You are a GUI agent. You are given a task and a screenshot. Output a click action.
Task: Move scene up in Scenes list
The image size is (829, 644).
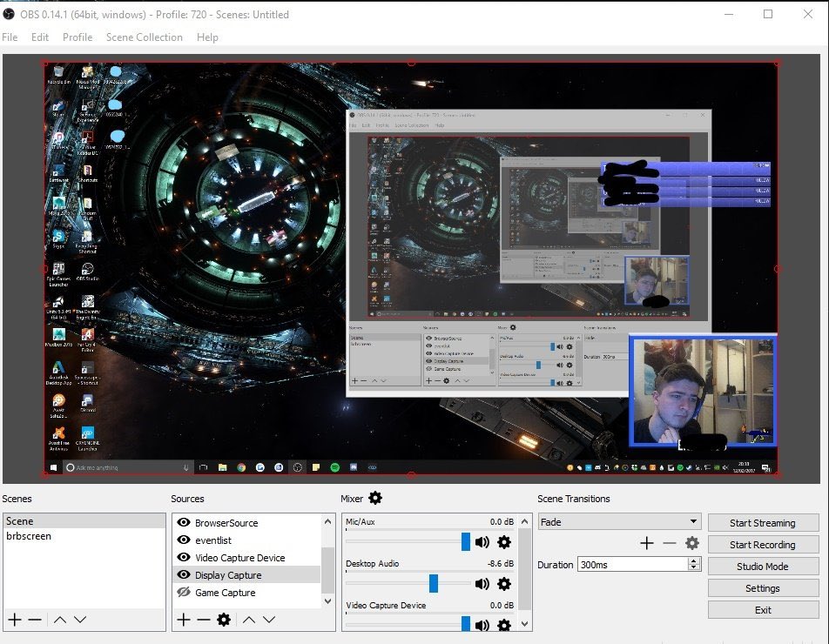pos(60,619)
